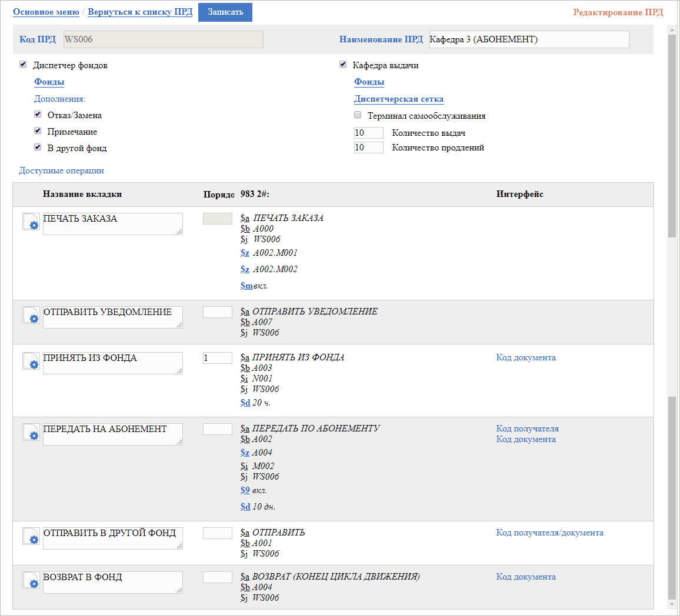This screenshot has height=616, width=680.
Task: Click settings icon for ОТПРАВИТЬ В ДРУГОЙ ФОНД
Action: [31, 537]
